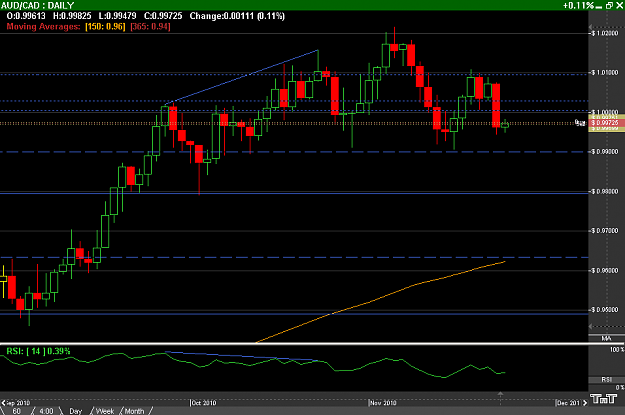625x415 pixels.
Task: Click the Sep 2010 date label
Action: [18, 403]
